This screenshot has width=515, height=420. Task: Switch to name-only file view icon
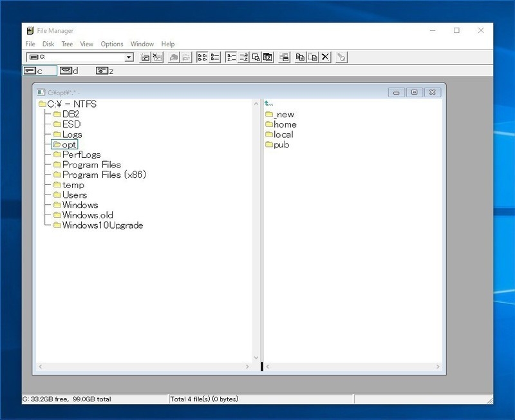coord(202,57)
